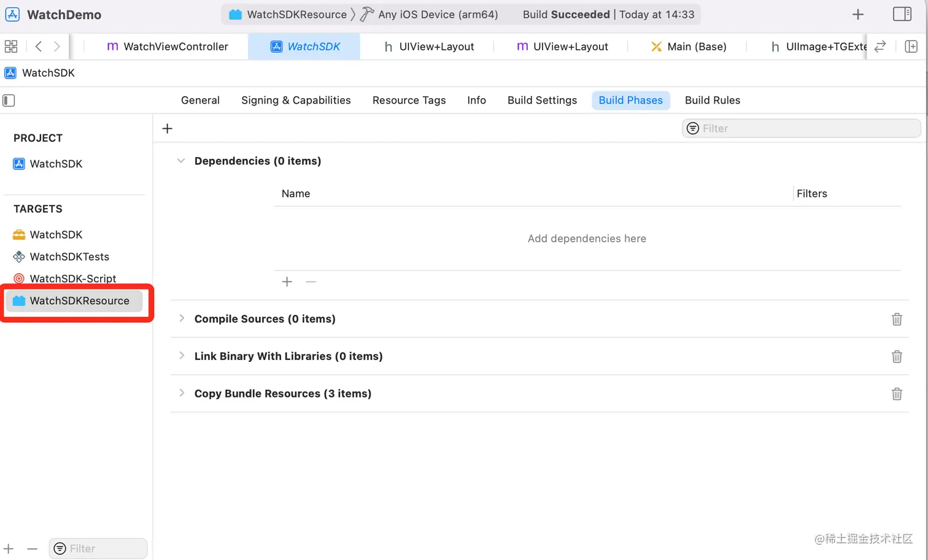The image size is (928, 560).
Task: Delete the Compile Sources phase
Action: (x=897, y=319)
